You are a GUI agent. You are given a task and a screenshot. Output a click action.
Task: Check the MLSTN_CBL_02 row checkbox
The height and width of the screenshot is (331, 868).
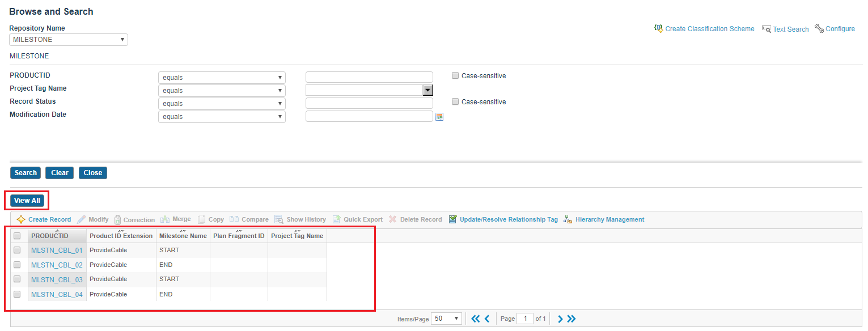17,265
